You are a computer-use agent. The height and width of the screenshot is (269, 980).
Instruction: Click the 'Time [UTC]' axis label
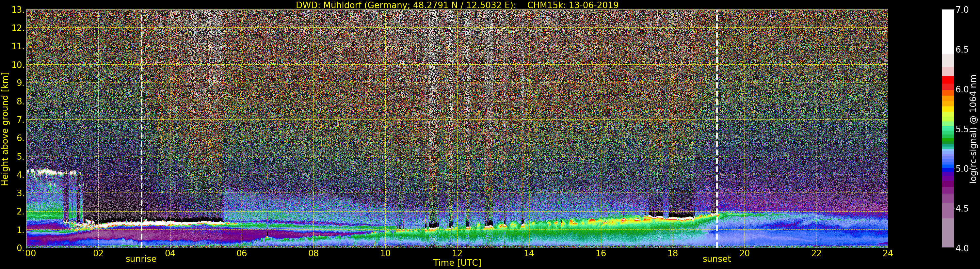[457, 263]
